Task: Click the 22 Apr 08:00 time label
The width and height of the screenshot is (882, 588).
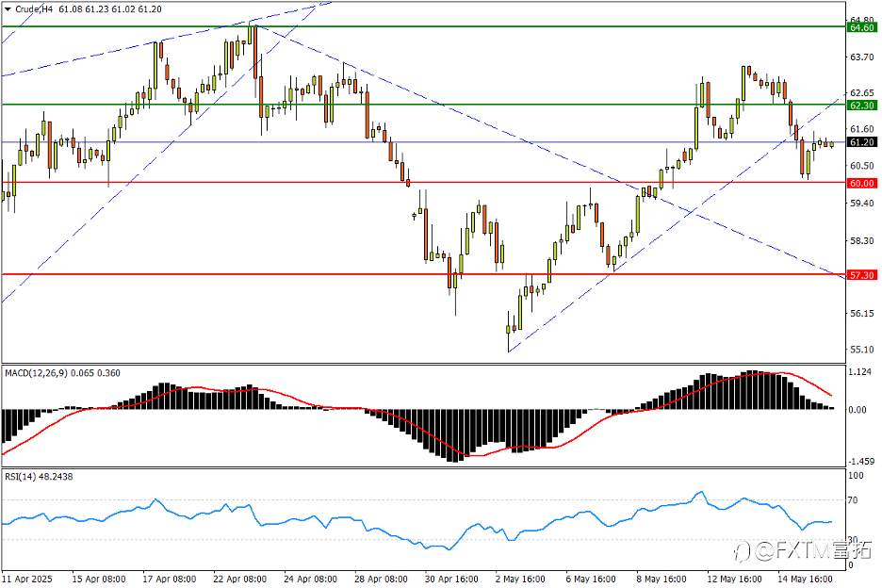Action: [239, 579]
